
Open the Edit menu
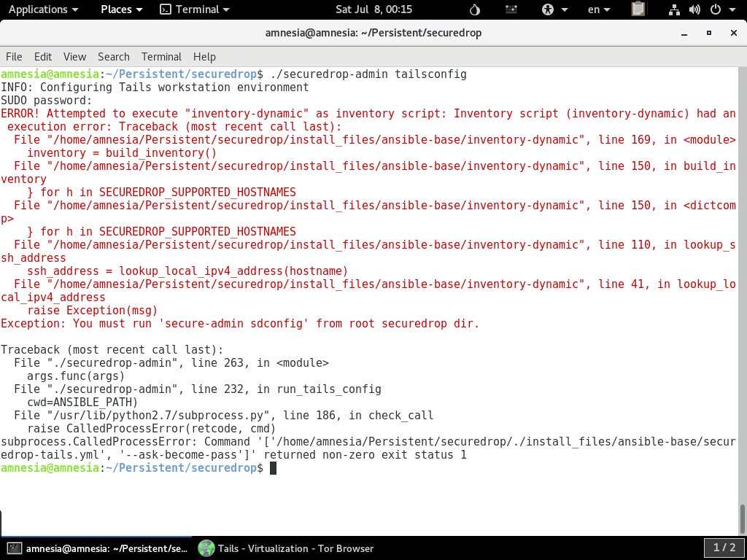[x=43, y=57]
